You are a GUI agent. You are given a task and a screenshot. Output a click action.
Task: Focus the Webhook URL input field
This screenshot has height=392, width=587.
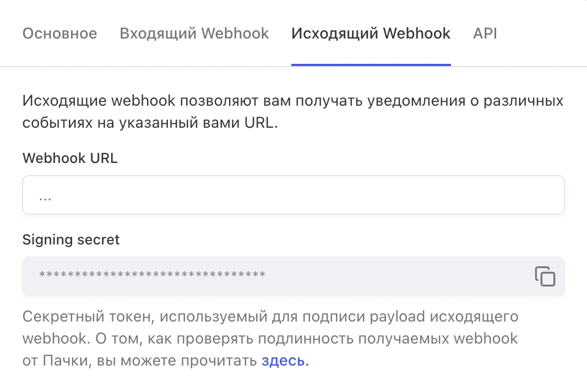click(293, 195)
